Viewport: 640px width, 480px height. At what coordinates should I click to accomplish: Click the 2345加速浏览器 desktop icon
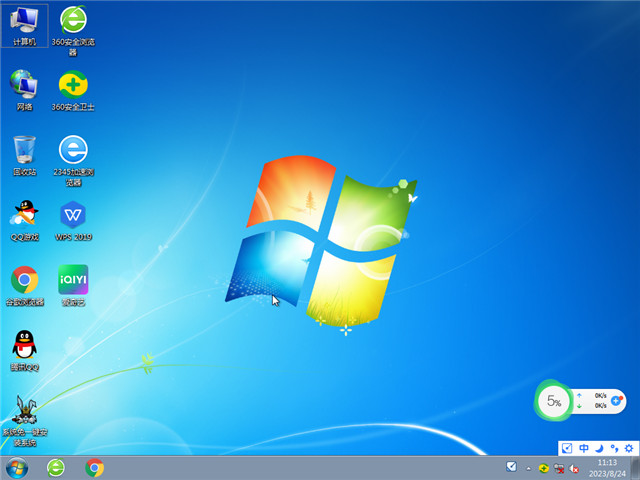point(73,160)
